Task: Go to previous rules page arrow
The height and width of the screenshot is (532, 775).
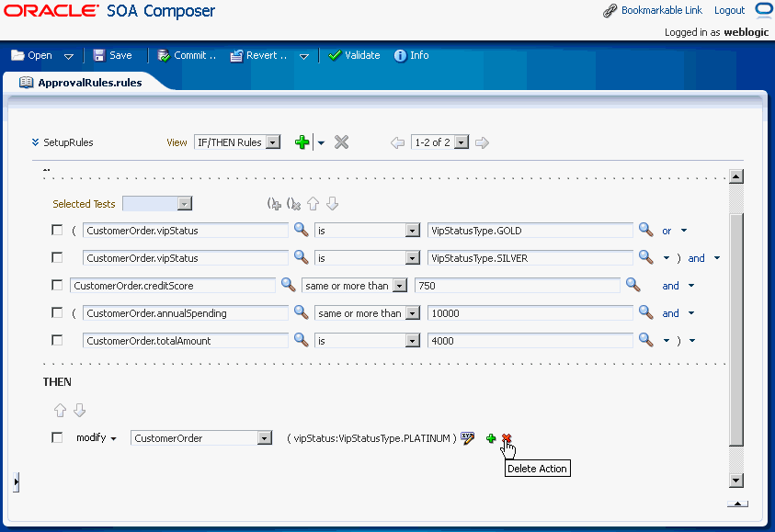Action: pyautogui.click(x=397, y=142)
